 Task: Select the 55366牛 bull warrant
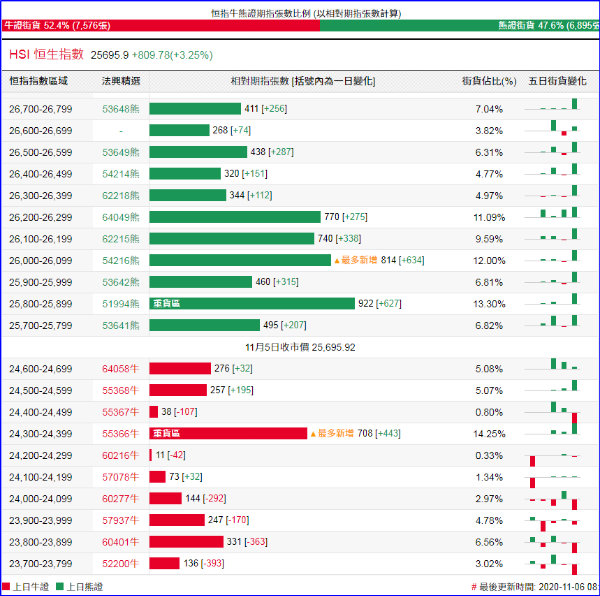pos(120,434)
